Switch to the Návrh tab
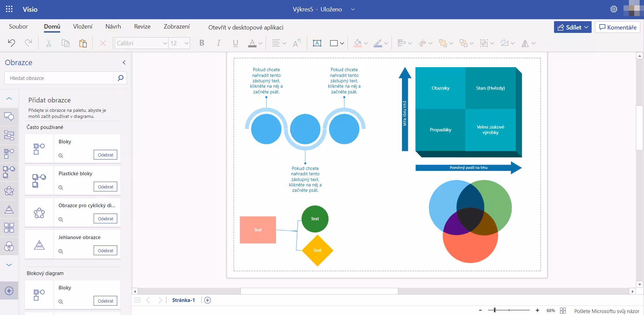This screenshot has height=315, width=644. pyautogui.click(x=113, y=27)
